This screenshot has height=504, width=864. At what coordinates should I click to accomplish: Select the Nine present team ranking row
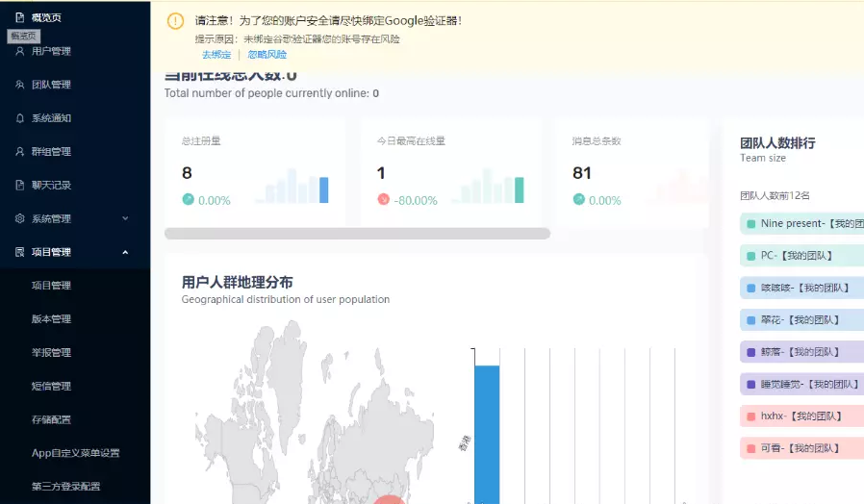pos(801,224)
